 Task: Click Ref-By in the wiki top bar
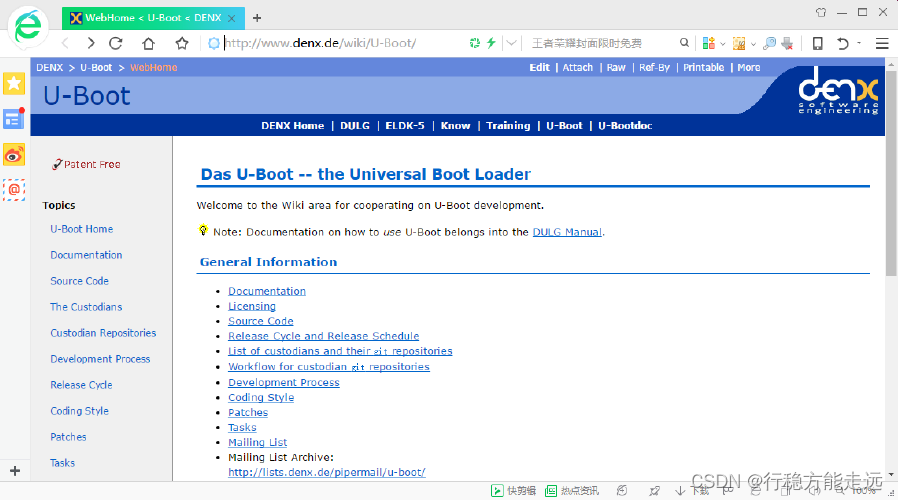click(654, 68)
